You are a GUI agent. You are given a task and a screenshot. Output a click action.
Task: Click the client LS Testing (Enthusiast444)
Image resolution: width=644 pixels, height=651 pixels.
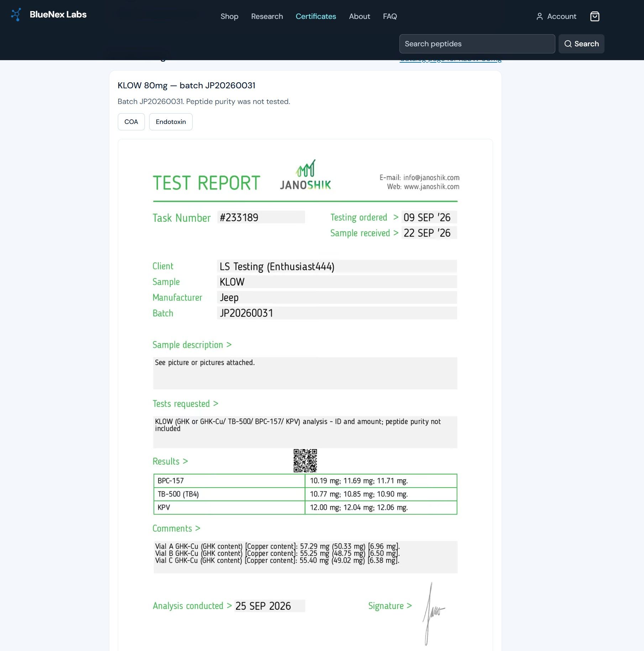click(x=277, y=266)
